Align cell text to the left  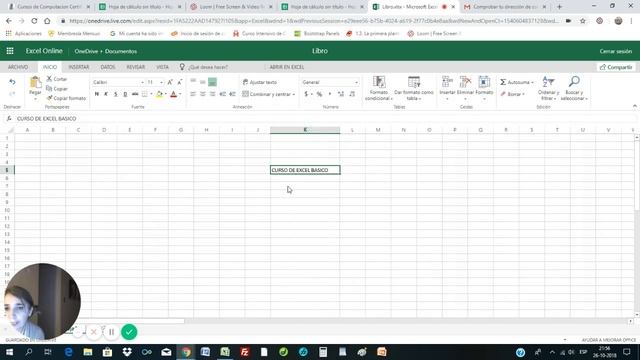(x=193, y=94)
